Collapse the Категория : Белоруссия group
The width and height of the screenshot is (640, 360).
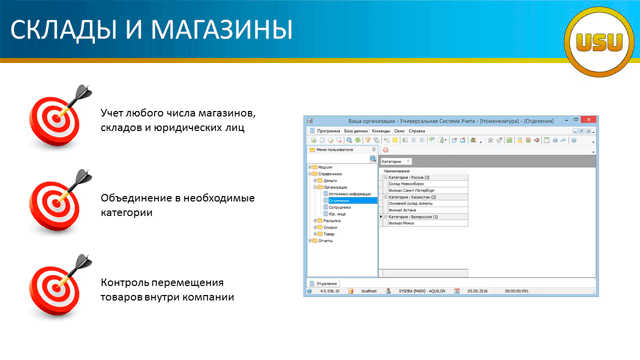point(385,217)
